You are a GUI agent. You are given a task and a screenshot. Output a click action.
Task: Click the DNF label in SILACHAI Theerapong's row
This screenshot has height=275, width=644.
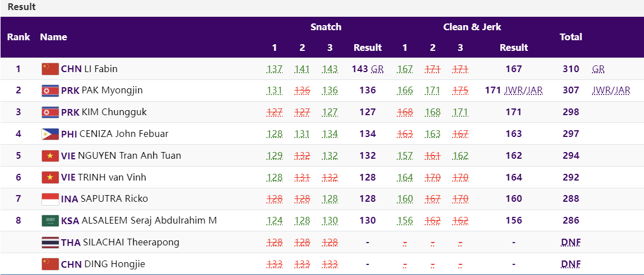pos(571,243)
